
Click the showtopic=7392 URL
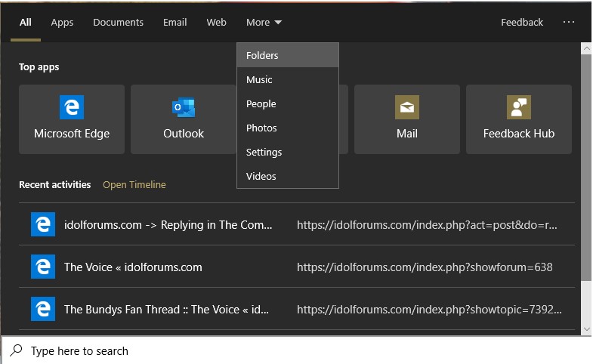click(x=429, y=310)
